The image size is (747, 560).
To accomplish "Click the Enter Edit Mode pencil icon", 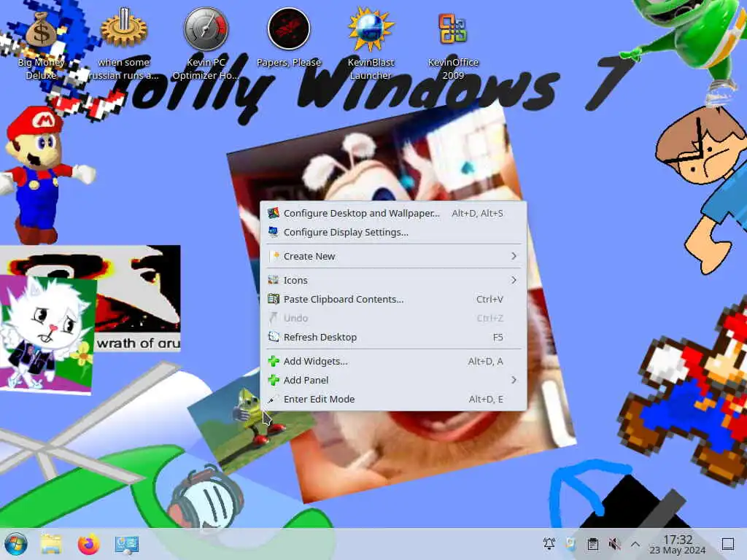I will 274,399.
